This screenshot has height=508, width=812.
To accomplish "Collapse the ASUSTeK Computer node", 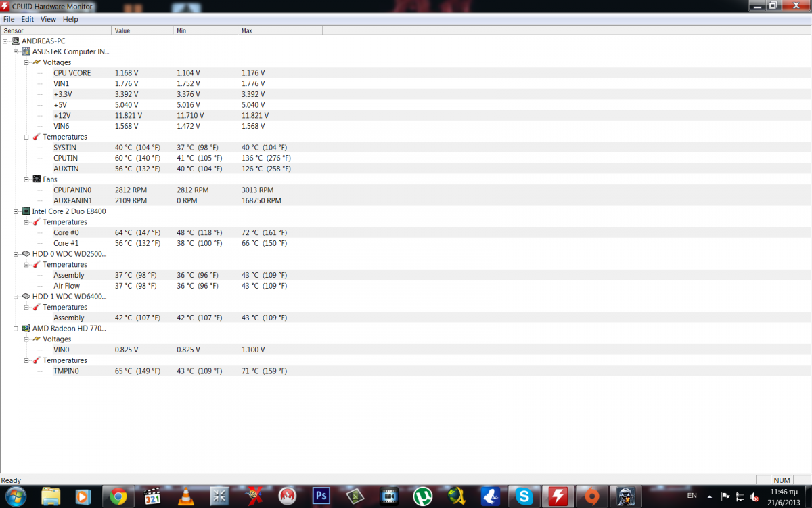I will click(16, 51).
